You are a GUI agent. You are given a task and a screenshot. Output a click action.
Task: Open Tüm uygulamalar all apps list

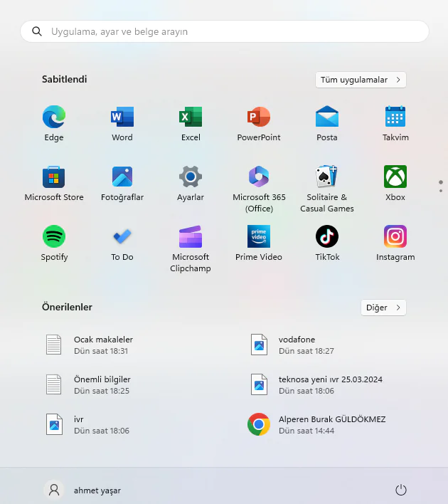[361, 80]
